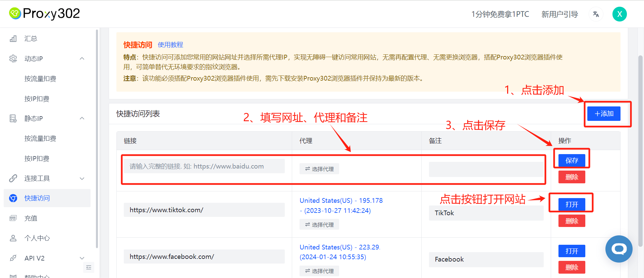Click the https://www.facebook.com/ link field
This screenshot has height=278, width=644.
204,257
